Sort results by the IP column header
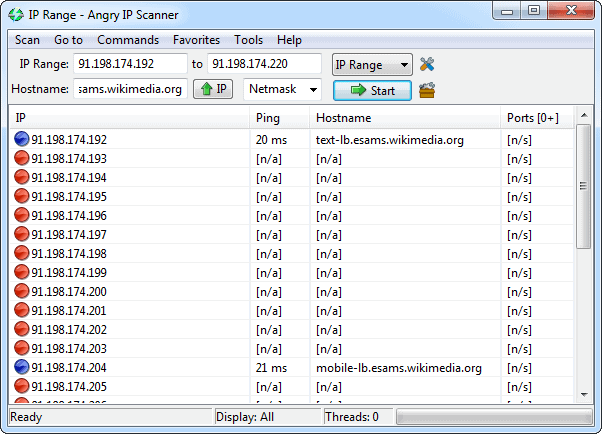This screenshot has height=434, width=602. click(130, 118)
